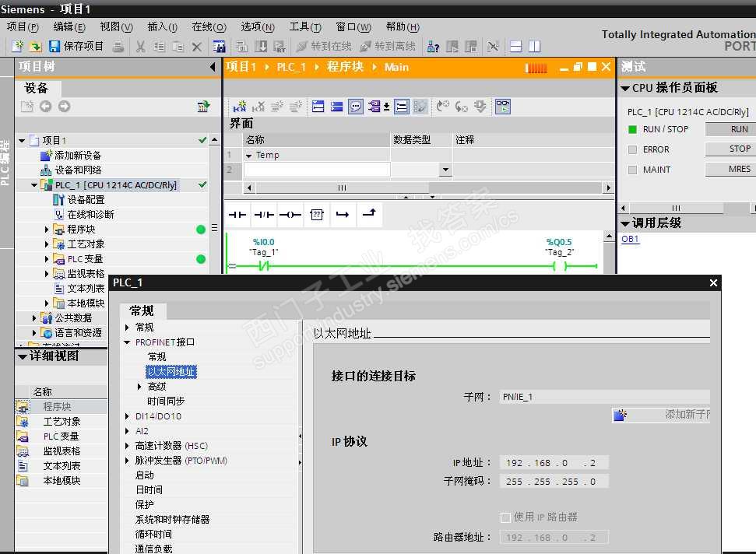Expand the 监视表格 tree node
756x554 pixels.
47,274
